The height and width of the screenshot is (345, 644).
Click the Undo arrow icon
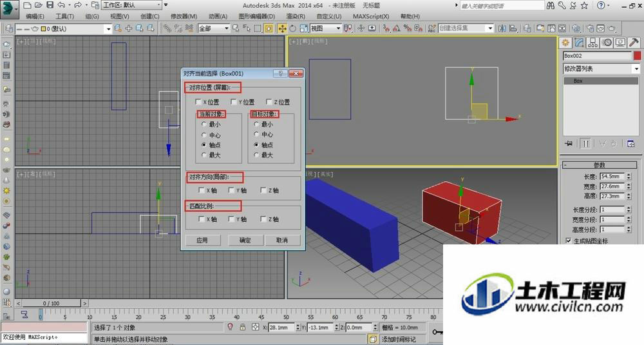tap(61, 5)
